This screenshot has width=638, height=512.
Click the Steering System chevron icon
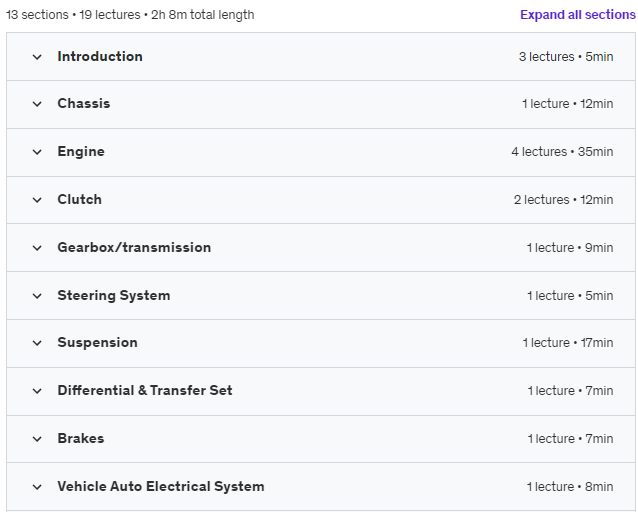[37, 296]
